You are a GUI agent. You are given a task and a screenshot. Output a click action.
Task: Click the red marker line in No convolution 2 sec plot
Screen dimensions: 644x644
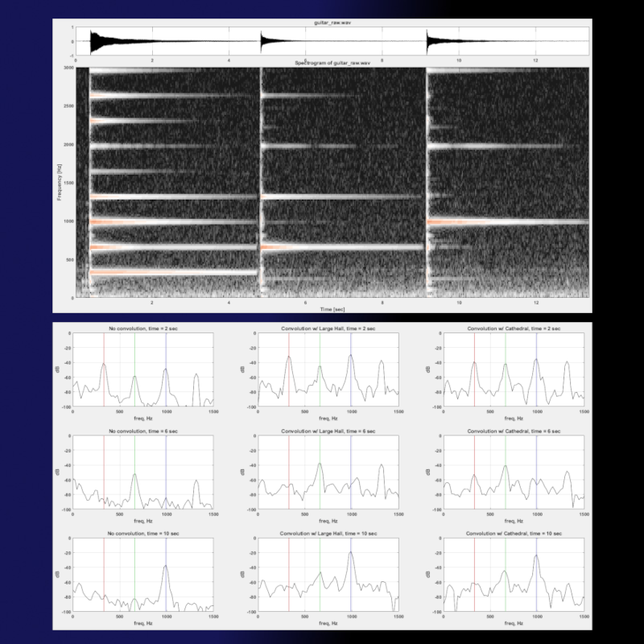click(x=104, y=369)
